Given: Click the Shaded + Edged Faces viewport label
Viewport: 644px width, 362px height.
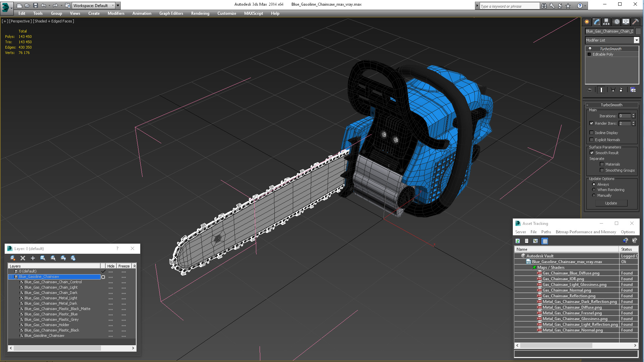Looking at the screenshot, I should click(54, 21).
